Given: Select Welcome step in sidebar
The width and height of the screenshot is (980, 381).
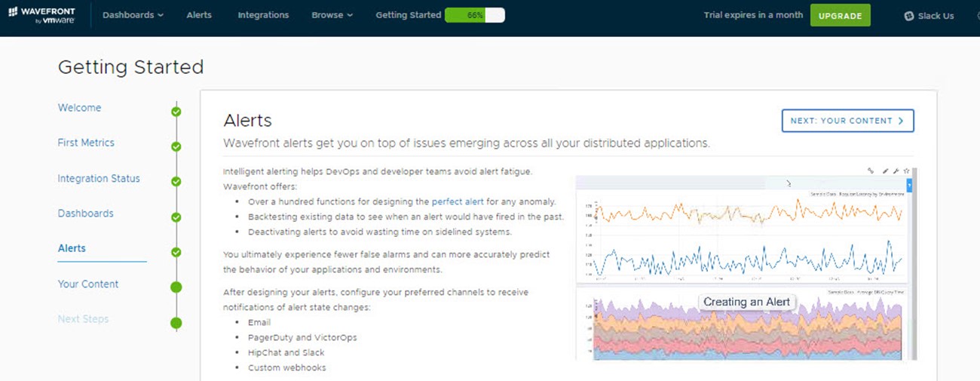Looking at the screenshot, I should 79,108.
